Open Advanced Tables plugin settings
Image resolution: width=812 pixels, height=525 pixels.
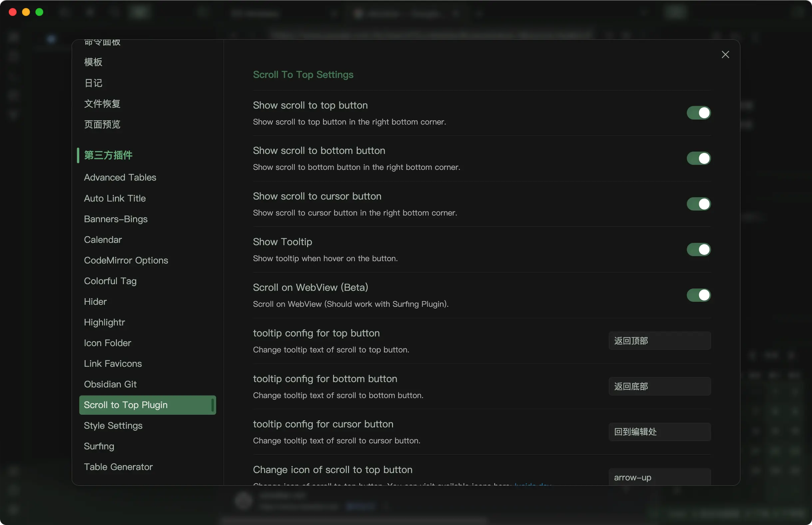tap(120, 178)
